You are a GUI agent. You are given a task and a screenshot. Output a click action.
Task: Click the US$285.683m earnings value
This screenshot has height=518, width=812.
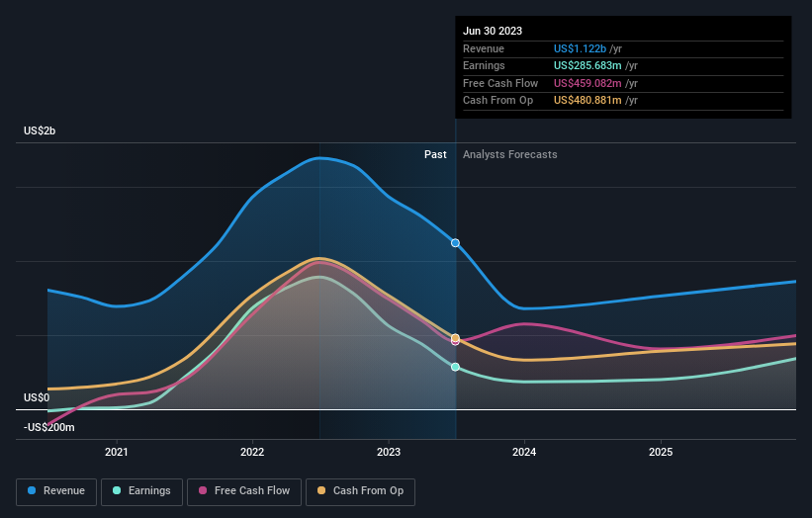point(587,65)
